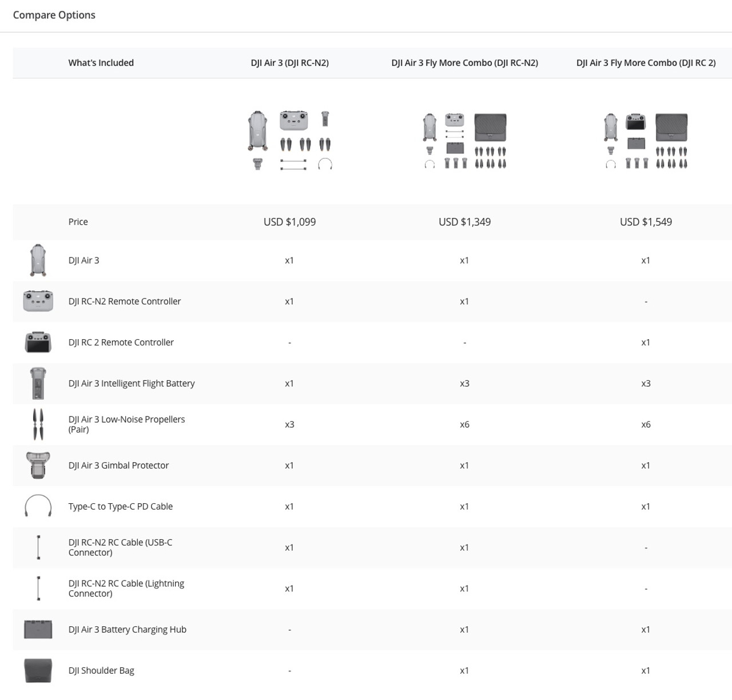Click the RC Cable Lightning Connector icon
Viewport: 732px width, 700px height.
pyautogui.click(x=38, y=588)
